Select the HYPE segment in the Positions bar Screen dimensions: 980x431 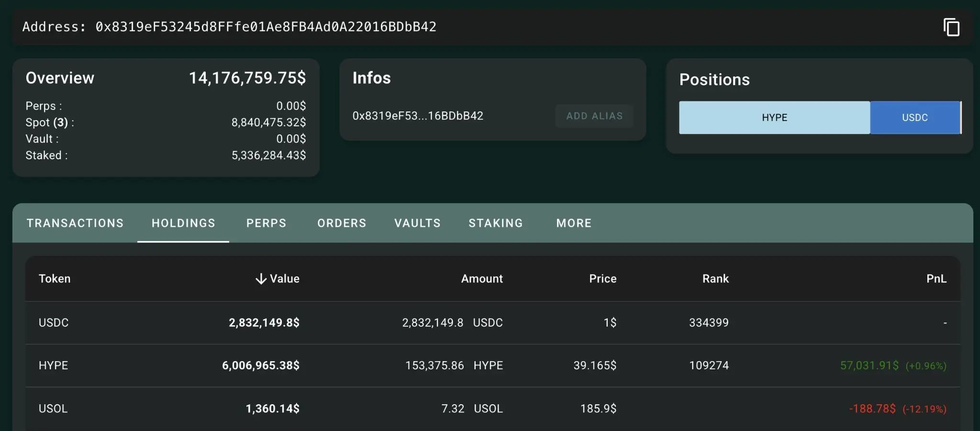774,117
